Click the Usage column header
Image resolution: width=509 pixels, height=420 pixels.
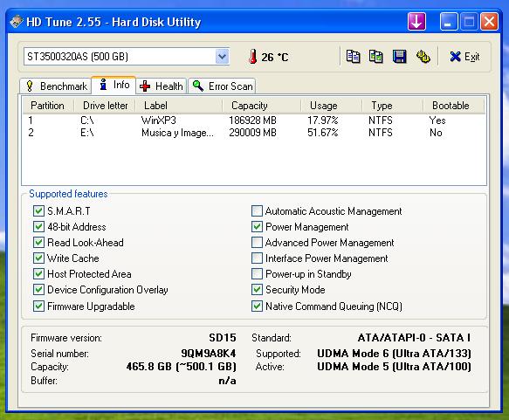[332, 106]
